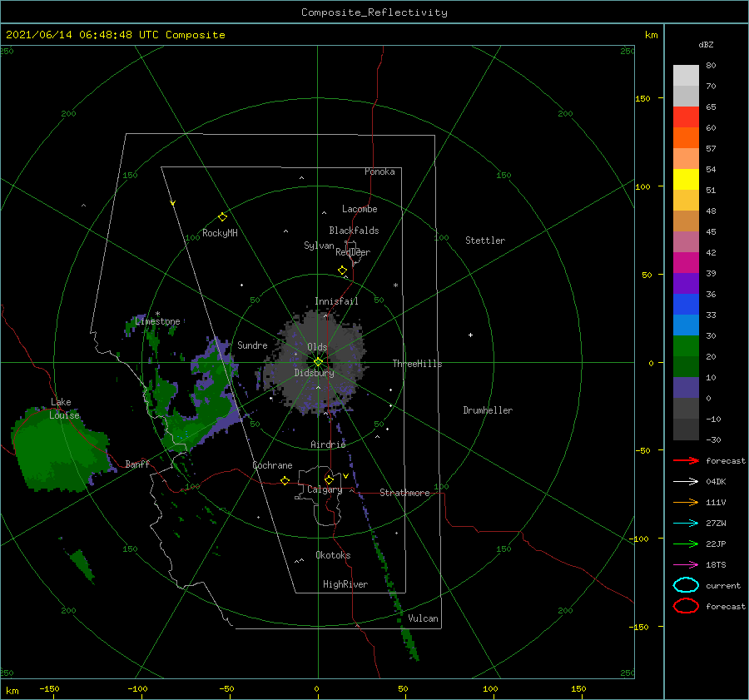Click the Calgary city label
Screen dimensions: 749x700
tap(325, 489)
